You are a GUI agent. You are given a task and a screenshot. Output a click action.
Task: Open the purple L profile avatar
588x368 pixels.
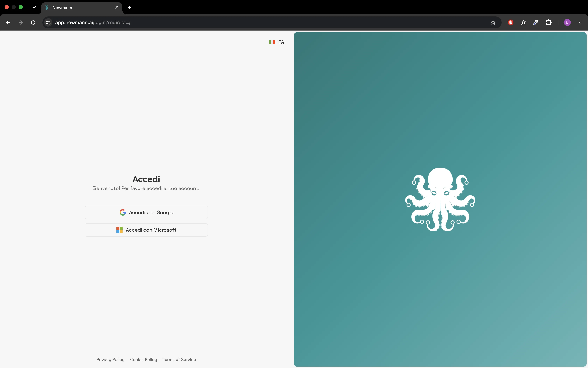click(x=567, y=22)
